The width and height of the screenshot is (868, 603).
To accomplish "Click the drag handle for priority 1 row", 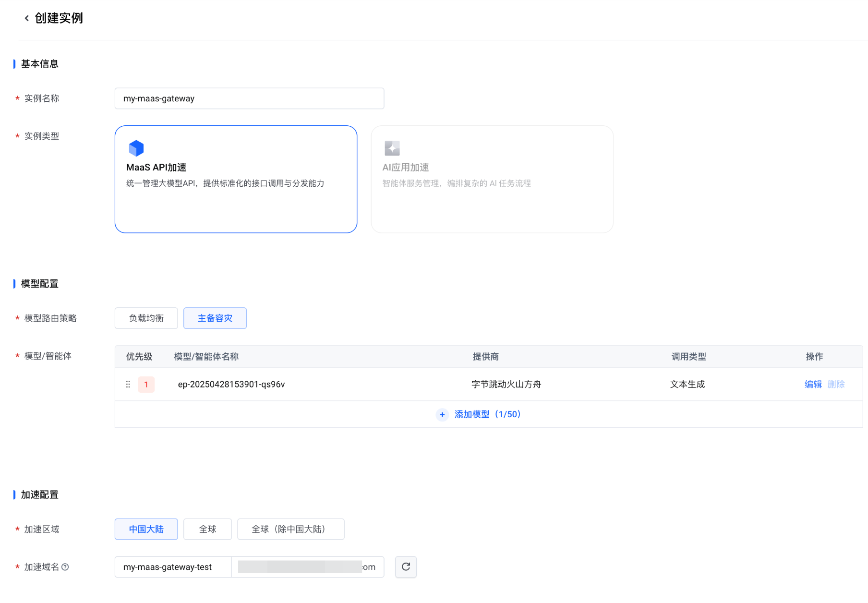I will (x=128, y=385).
